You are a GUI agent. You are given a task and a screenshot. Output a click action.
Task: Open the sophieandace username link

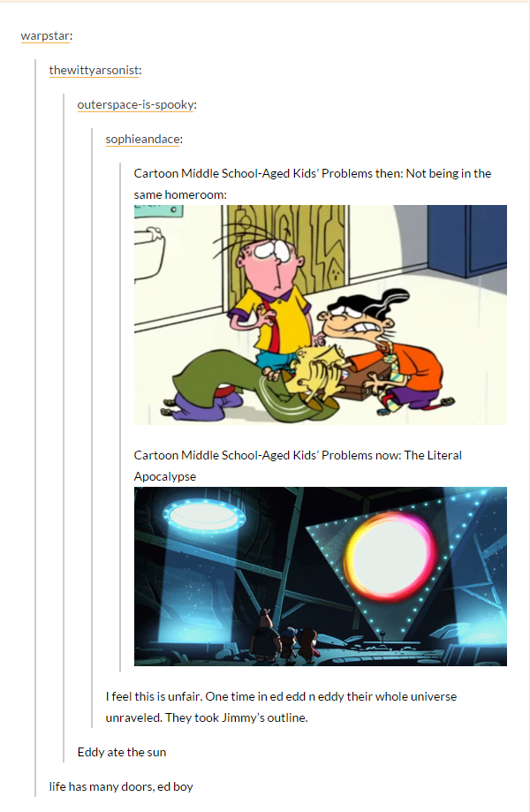pyautogui.click(x=143, y=140)
